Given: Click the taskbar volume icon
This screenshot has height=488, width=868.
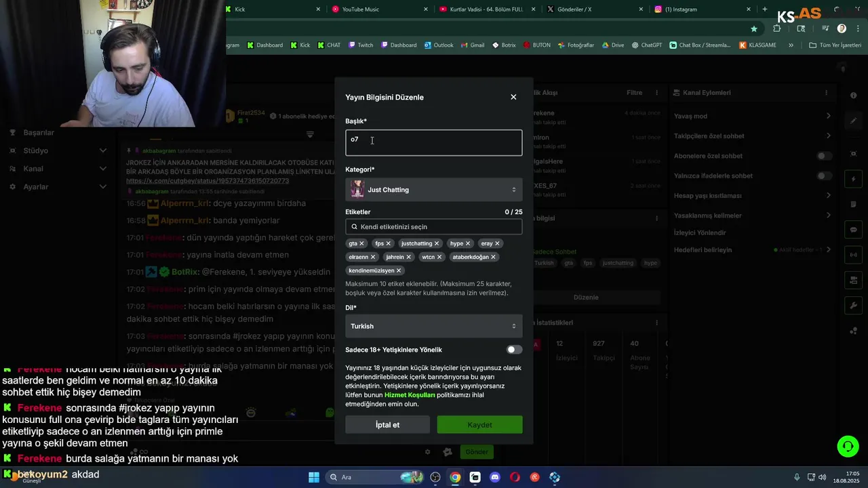Looking at the screenshot, I should point(822,477).
